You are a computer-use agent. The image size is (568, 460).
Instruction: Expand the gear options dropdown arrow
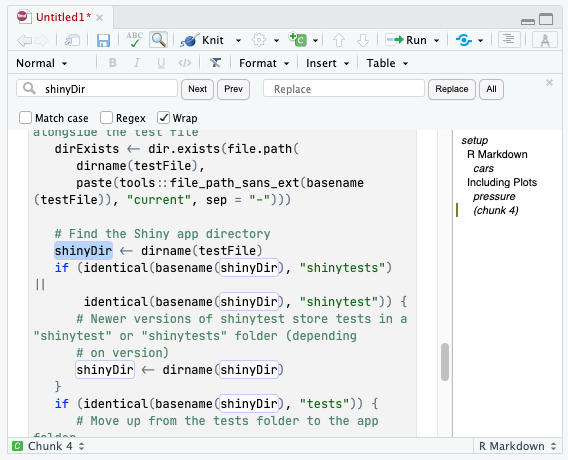coord(276,41)
